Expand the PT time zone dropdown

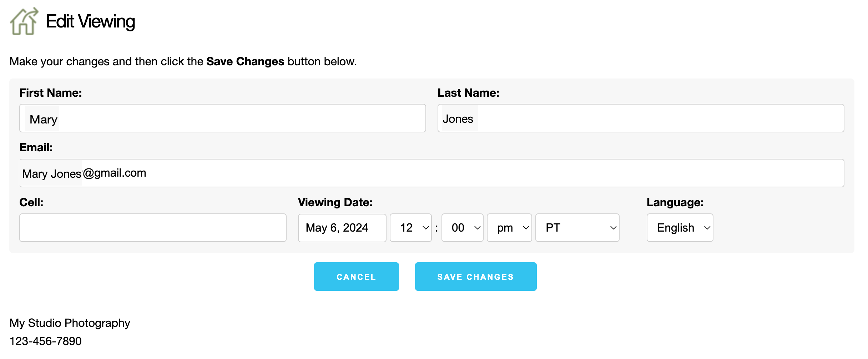coord(577,228)
